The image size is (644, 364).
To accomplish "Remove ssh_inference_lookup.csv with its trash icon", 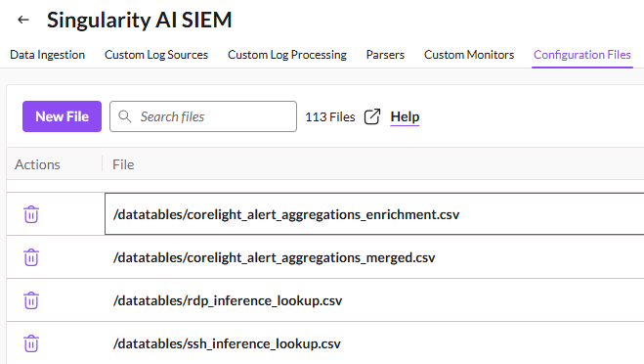I will pyautogui.click(x=31, y=343).
